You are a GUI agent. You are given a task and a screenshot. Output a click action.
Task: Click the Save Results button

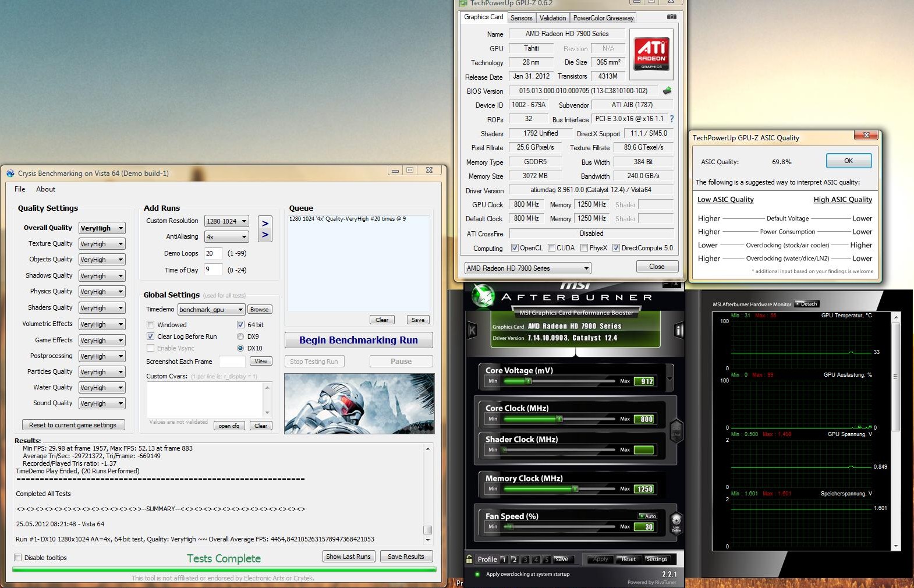click(406, 557)
